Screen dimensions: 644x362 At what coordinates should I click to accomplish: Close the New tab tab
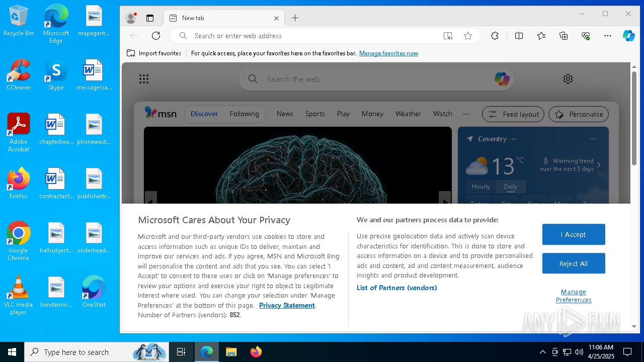pyautogui.click(x=276, y=18)
